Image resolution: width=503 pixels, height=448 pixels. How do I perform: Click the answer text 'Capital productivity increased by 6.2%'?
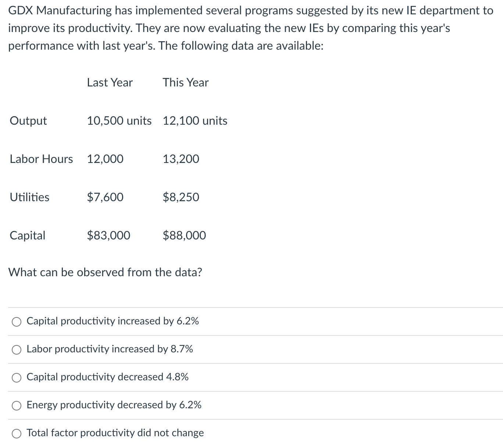click(x=113, y=321)
